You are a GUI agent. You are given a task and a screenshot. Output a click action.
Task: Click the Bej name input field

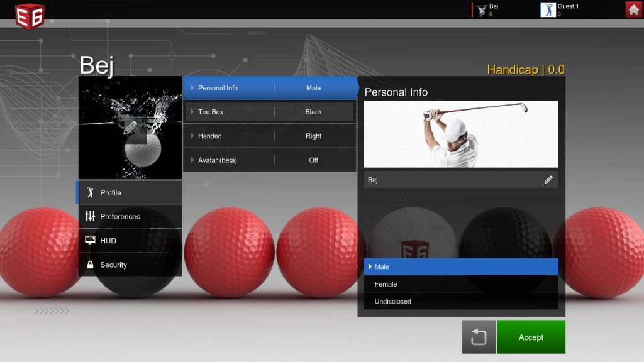450,180
